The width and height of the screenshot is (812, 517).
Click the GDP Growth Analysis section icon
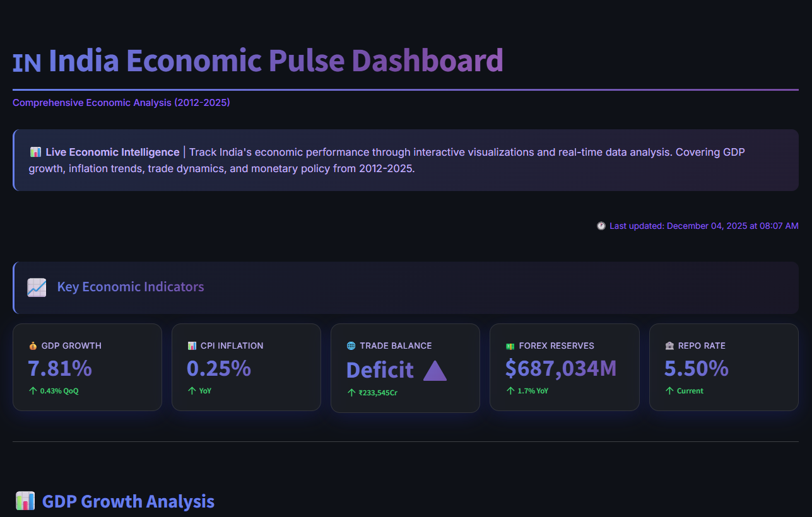25,501
